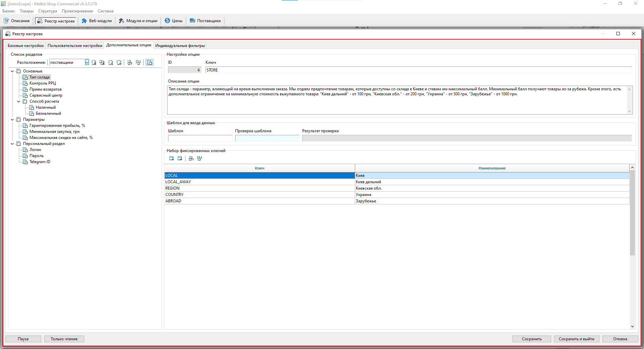
Task: Click the description field scroll-down arrow
Action: coord(630,111)
